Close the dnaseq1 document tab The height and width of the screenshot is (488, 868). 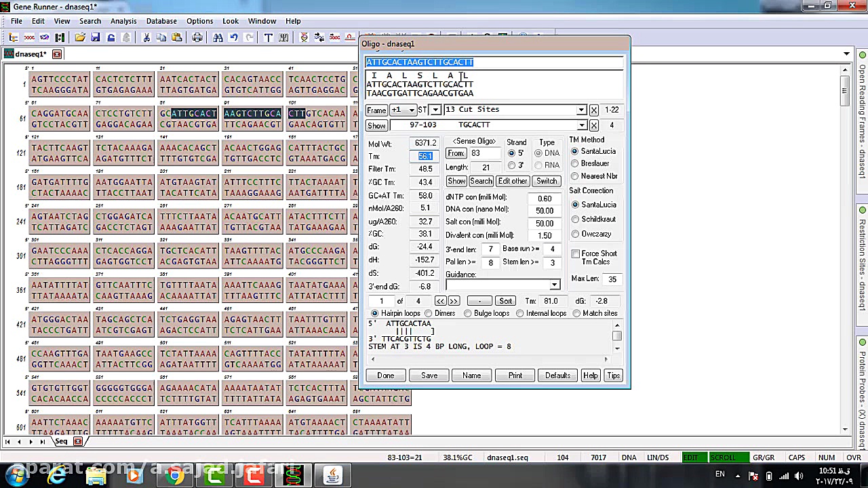(57, 54)
